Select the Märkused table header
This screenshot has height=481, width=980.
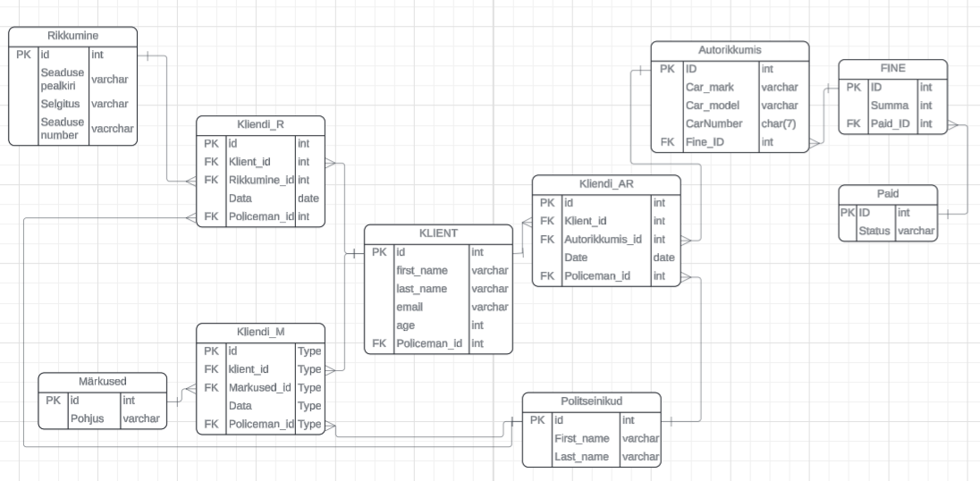click(102, 382)
